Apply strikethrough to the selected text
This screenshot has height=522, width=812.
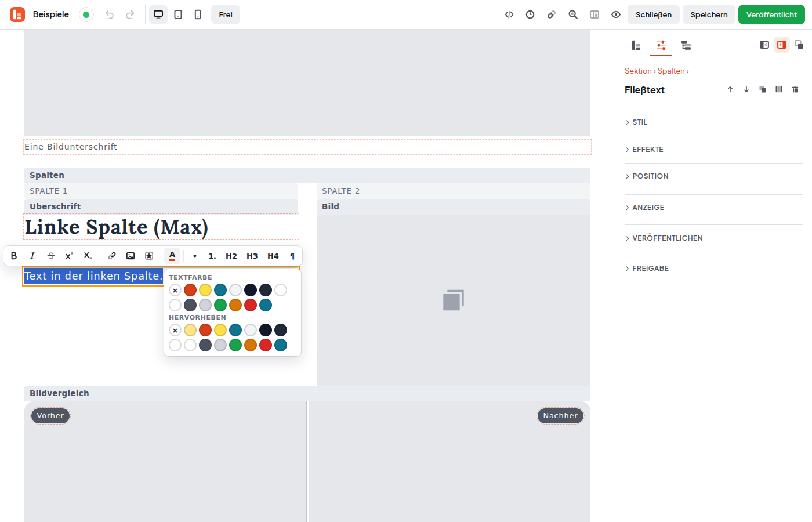(x=51, y=256)
